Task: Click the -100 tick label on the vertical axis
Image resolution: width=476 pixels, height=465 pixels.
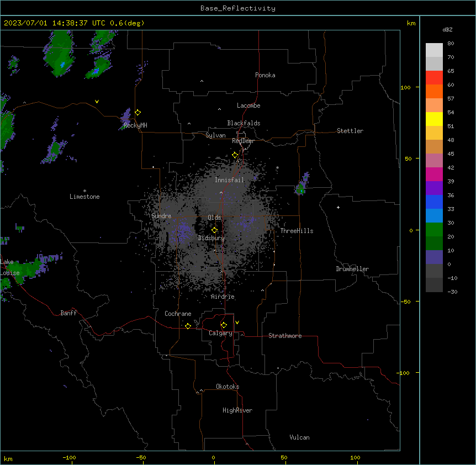Action: point(403,373)
